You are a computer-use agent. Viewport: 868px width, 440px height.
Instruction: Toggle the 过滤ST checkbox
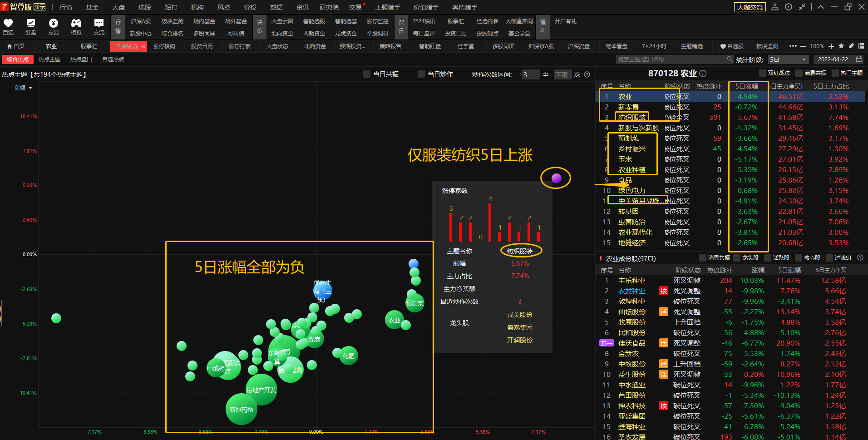(x=829, y=258)
